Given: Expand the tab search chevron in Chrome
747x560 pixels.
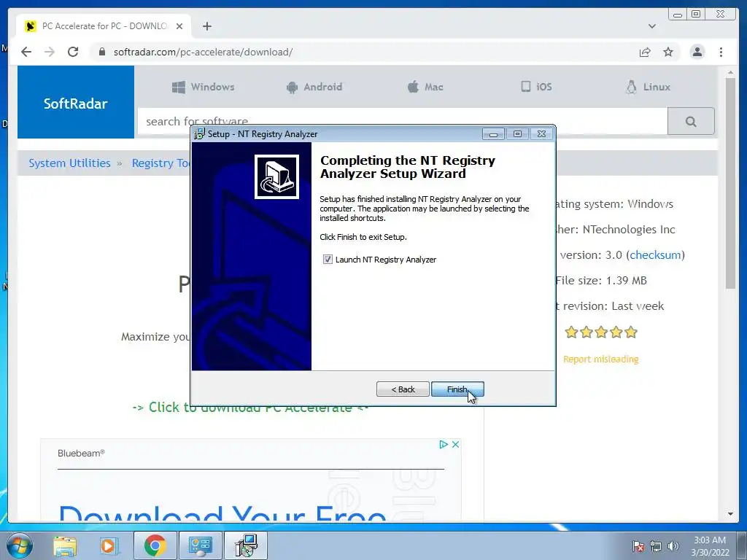Looking at the screenshot, I should click(651, 26).
